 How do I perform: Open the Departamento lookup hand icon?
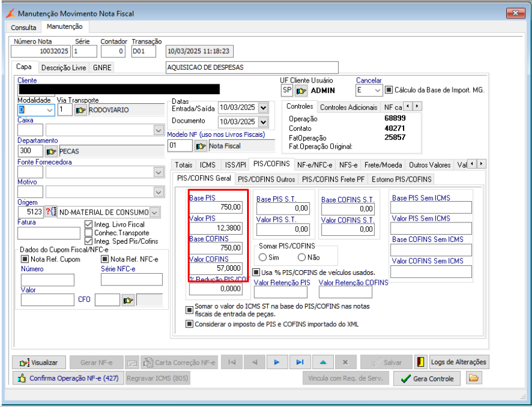[51, 151]
